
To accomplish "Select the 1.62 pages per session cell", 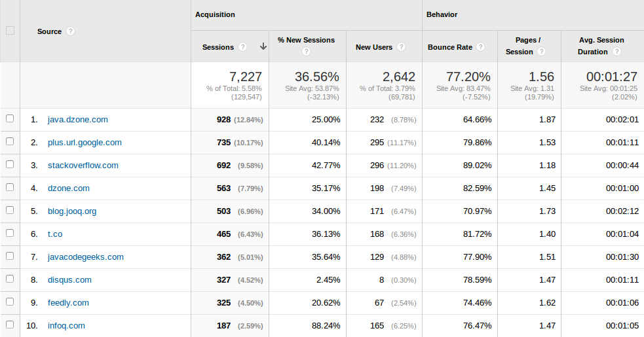I will coord(548,303).
